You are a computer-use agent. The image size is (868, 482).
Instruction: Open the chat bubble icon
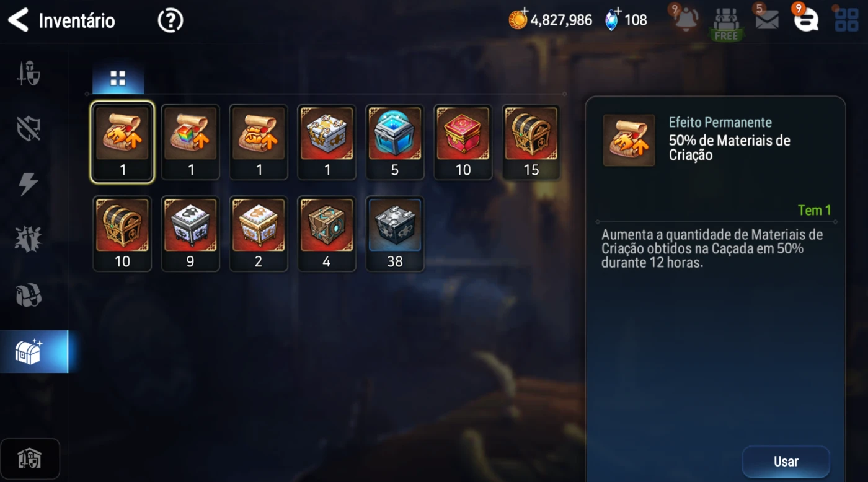coord(806,20)
